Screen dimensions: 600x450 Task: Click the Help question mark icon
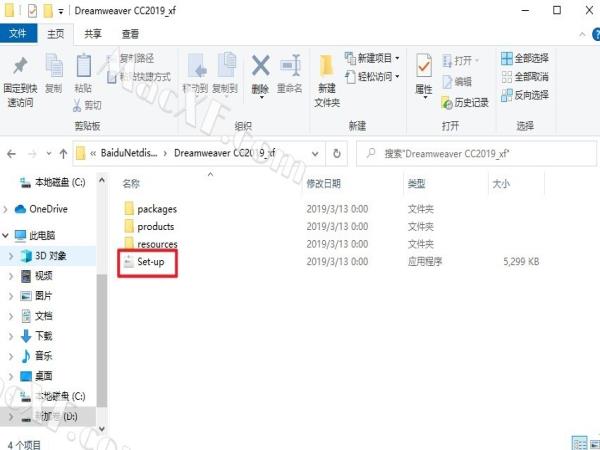click(x=596, y=34)
